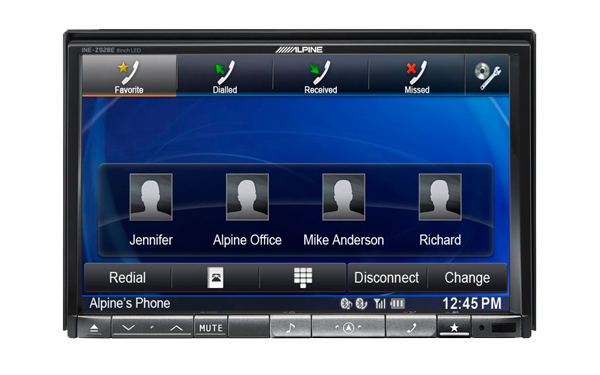
Task: Tap the Change phone button
Action: pyautogui.click(x=467, y=277)
